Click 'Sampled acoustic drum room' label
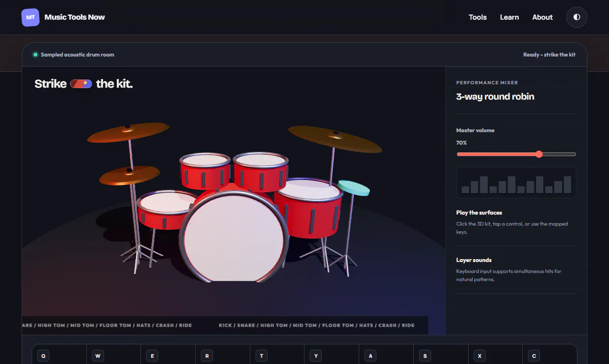The height and width of the screenshot is (364, 609). pyautogui.click(x=77, y=55)
